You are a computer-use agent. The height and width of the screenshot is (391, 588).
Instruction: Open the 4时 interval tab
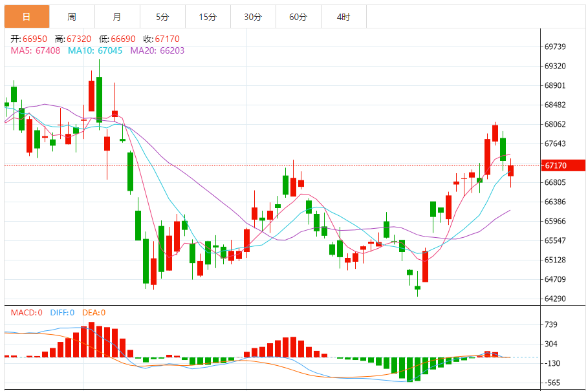tap(344, 17)
